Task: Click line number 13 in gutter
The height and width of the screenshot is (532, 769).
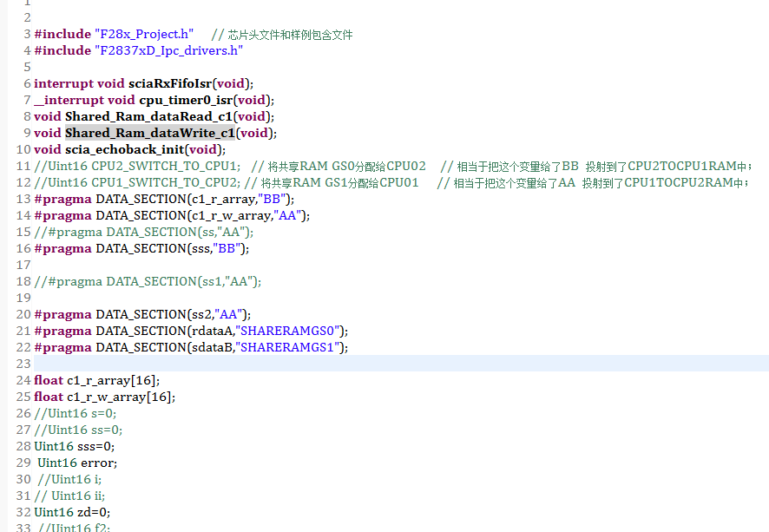Action: [23, 199]
